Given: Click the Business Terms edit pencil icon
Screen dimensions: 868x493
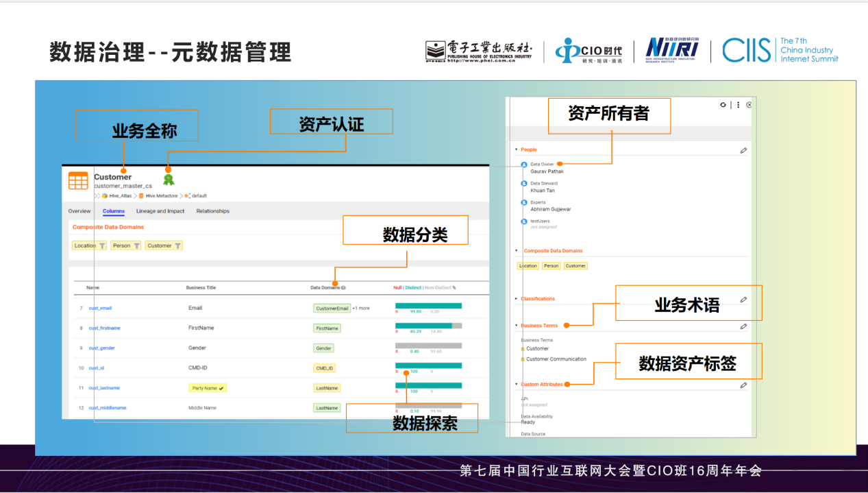Looking at the screenshot, I should coord(743,326).
